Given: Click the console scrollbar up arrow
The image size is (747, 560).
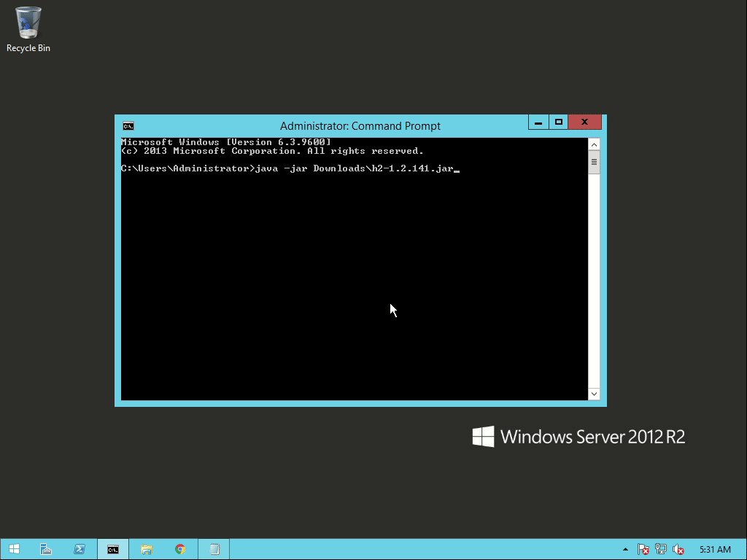Looking at the screenshot, I should click(594, 144).
